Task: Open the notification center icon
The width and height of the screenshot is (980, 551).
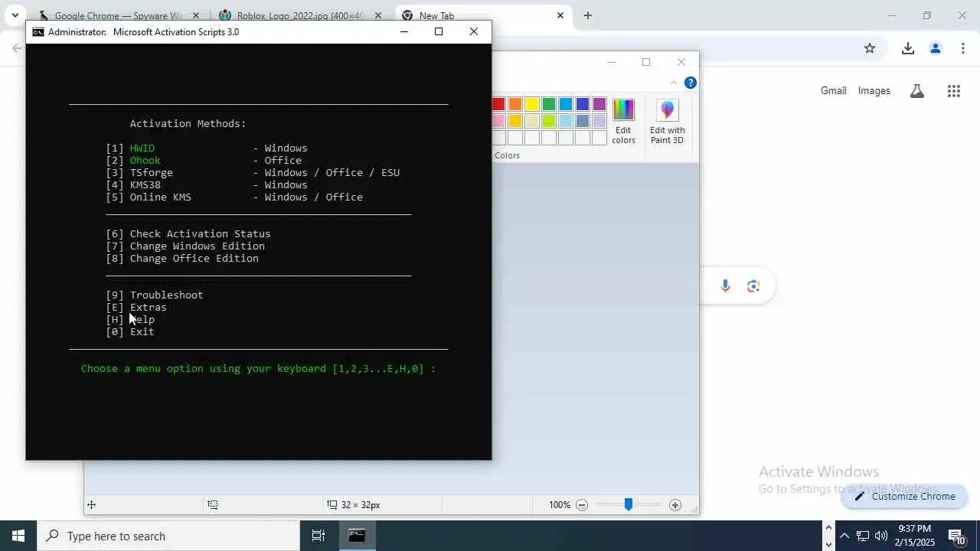Action: coord(956,536)
